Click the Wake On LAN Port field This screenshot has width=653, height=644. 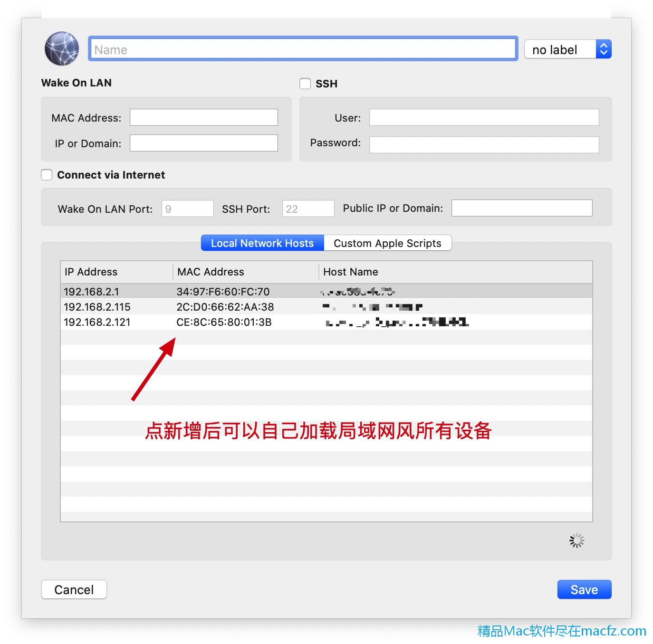(188, 208)
